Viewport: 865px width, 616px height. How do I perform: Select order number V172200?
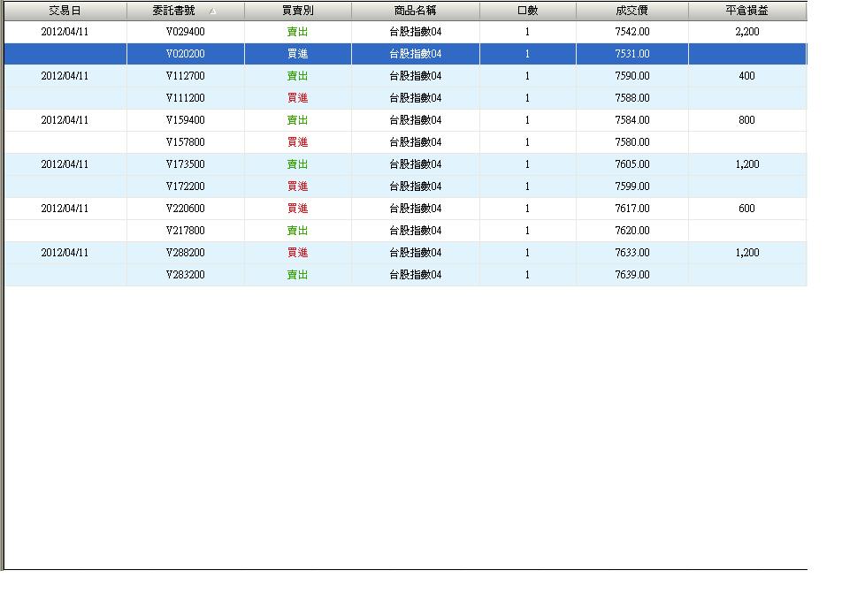tap(186, 186)
